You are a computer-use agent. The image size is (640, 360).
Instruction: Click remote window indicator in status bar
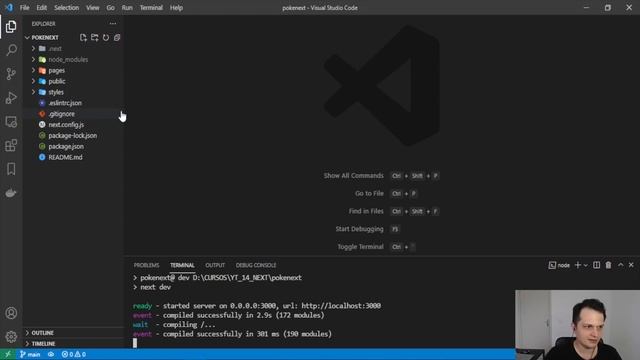click(x=8, y=354)
